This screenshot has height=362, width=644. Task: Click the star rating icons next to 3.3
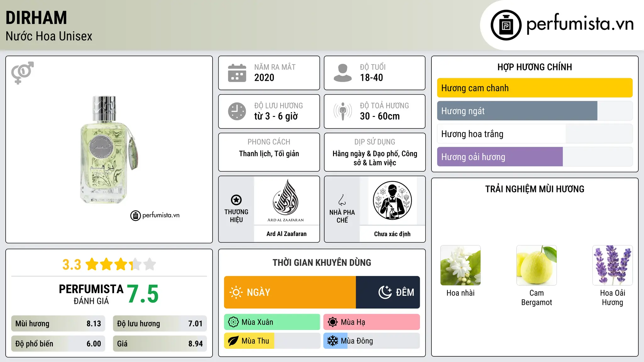pos(121,264)
